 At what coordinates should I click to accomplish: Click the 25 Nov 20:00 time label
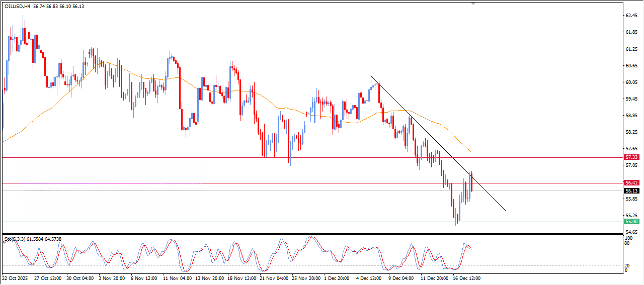point(305,277)
